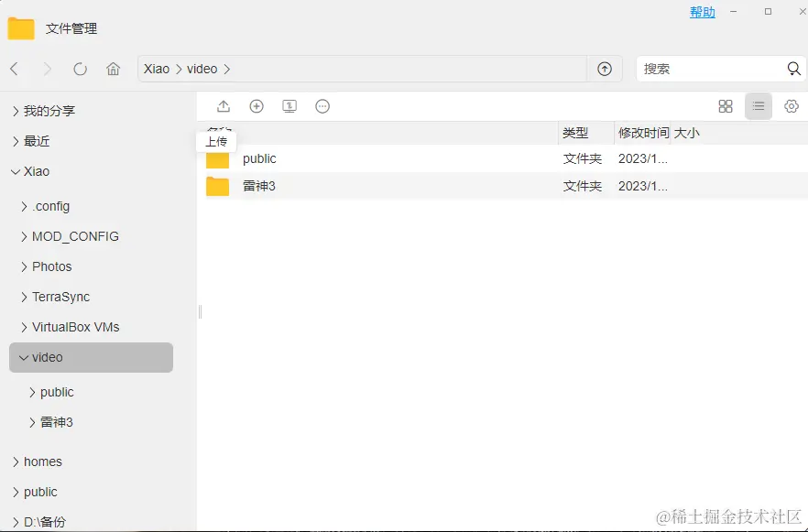The height and width of the screenshot is (532, 808).
Task: Open the settings gear icon
Action: 791,106
